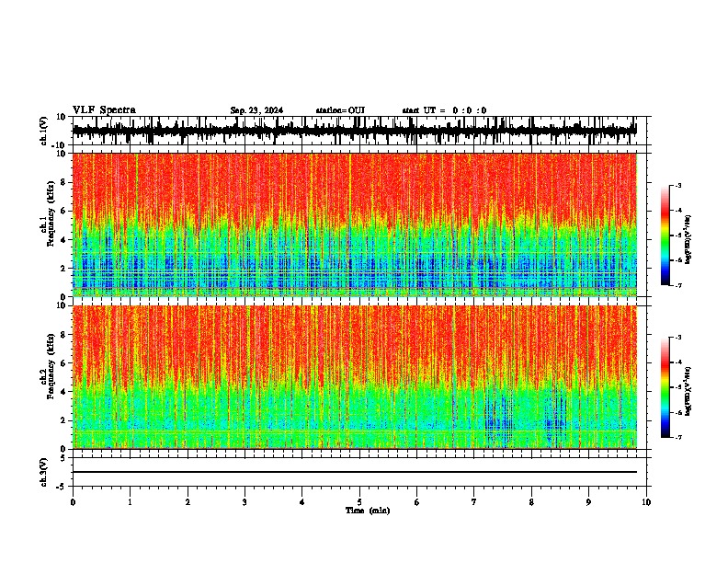This screenshot has width=728, height=563.
Task: Click ch.1 frequency tick label "6"
Action: 64,212
